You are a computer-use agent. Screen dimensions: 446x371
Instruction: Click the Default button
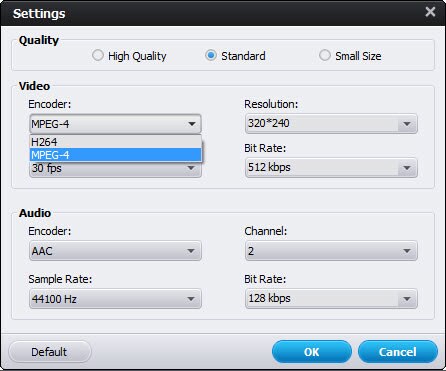[x=49, y=352]
